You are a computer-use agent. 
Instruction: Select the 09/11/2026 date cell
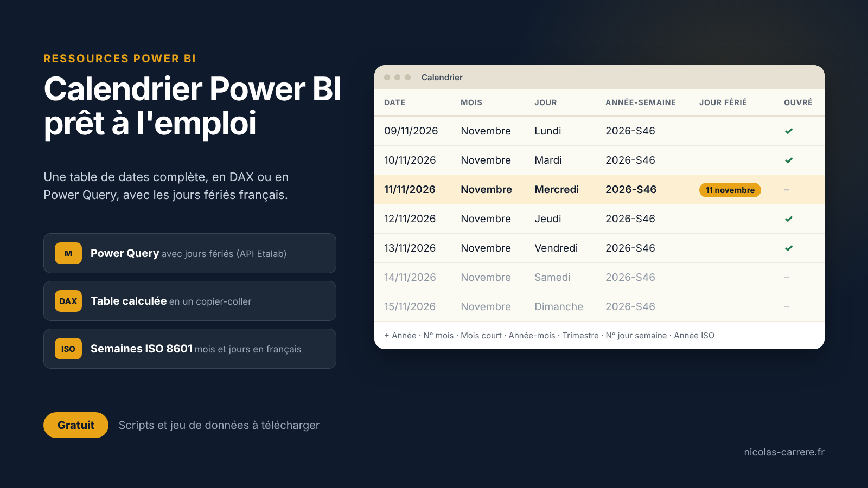click(x=411, y=131)
